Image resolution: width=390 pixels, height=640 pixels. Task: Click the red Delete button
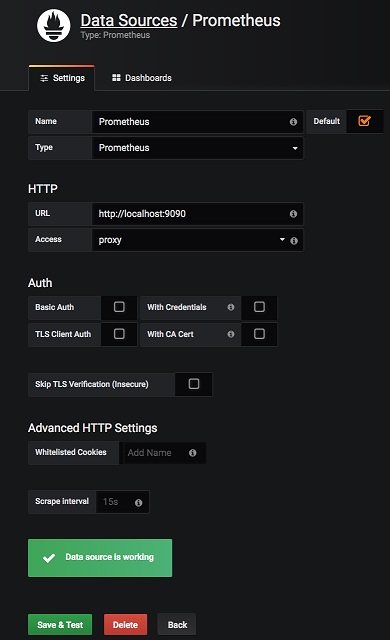tap(125, 625)
